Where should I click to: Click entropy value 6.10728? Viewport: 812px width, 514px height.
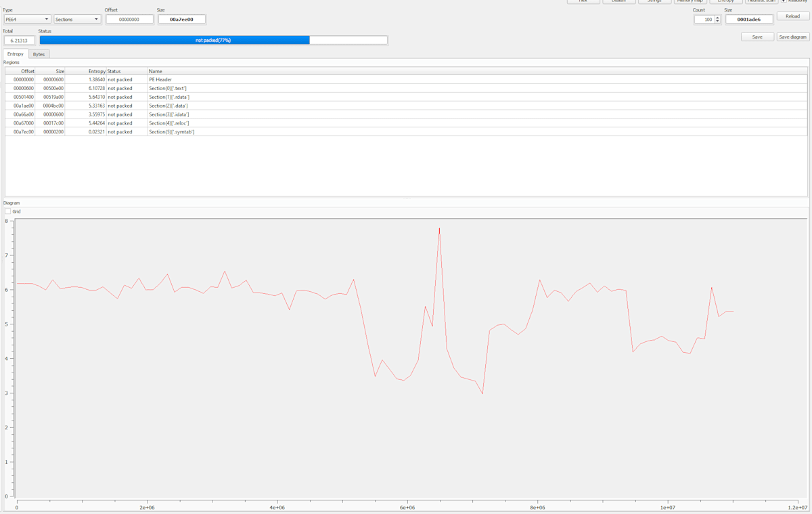97,88
